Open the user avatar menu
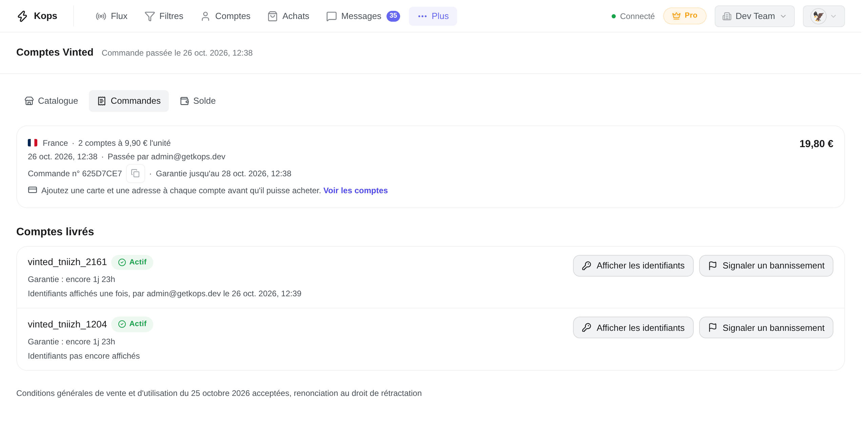This screenshot has width=868, height=421. click(x=824, y=16)
